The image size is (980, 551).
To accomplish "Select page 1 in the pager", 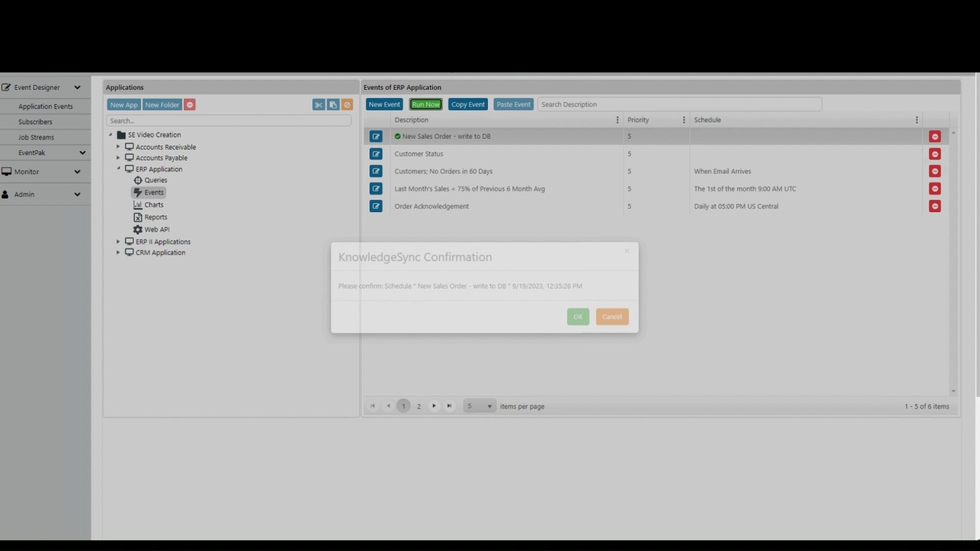I will click(404, 406).
